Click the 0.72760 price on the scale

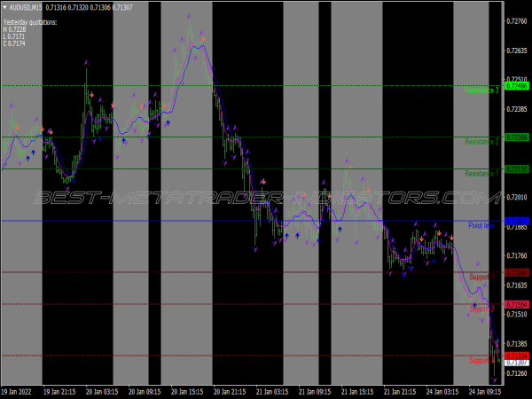coord(516,20)
